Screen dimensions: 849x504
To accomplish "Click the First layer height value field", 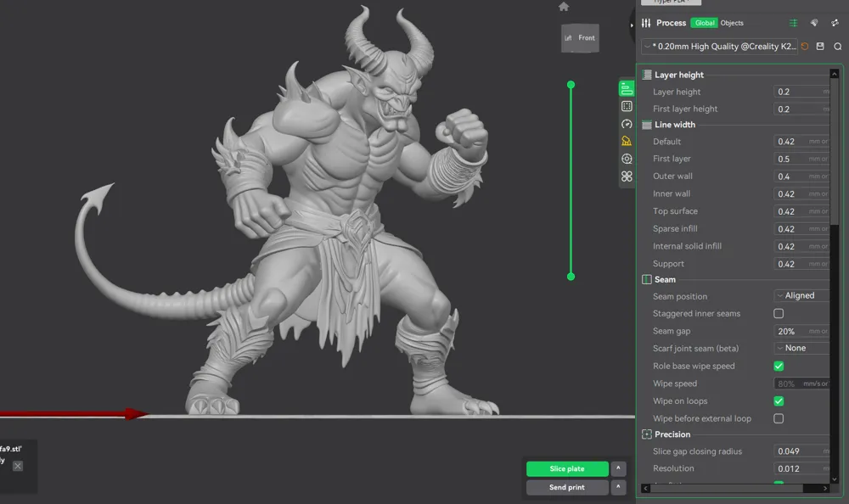I will (801, 109).
